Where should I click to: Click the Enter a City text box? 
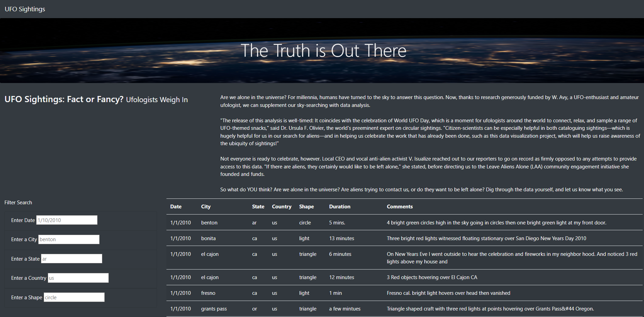click(69, 239)
